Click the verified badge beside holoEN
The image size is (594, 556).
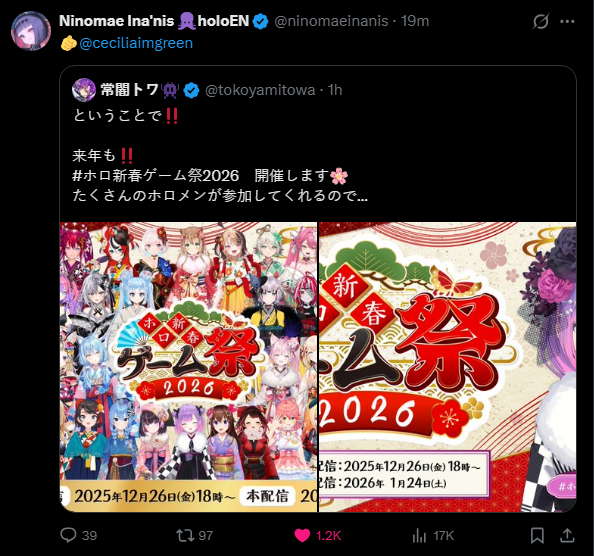click(260, 21)
